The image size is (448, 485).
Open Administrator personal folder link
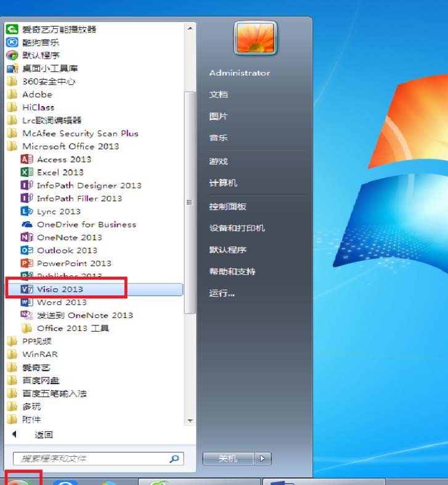(240, 73)
